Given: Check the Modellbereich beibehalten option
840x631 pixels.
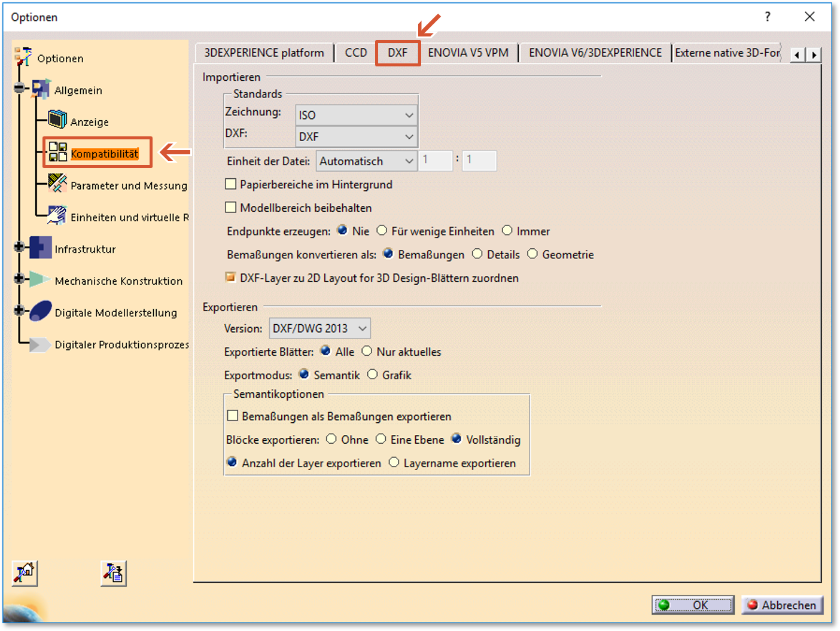Looking at the screenshot, I should click(x=231, y=208).
